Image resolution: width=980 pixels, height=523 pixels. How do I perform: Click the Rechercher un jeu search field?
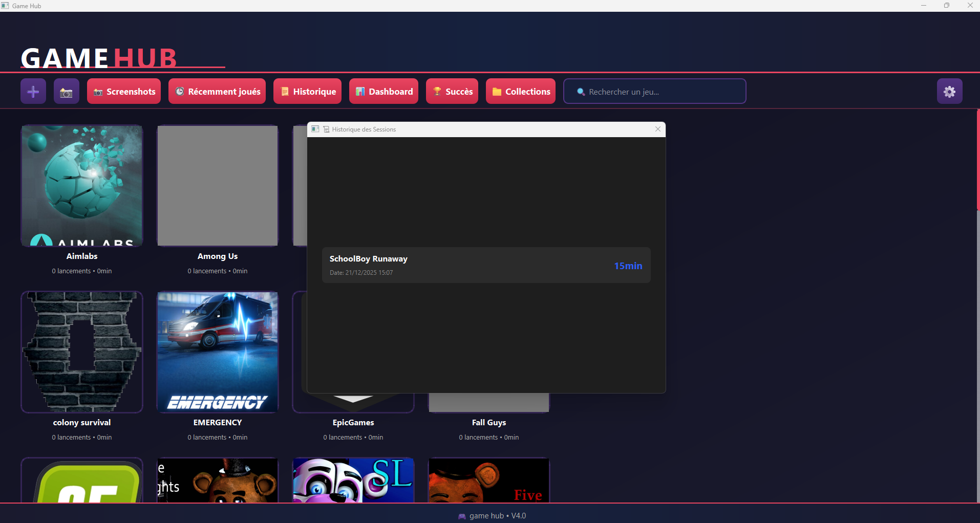(655, 92)
